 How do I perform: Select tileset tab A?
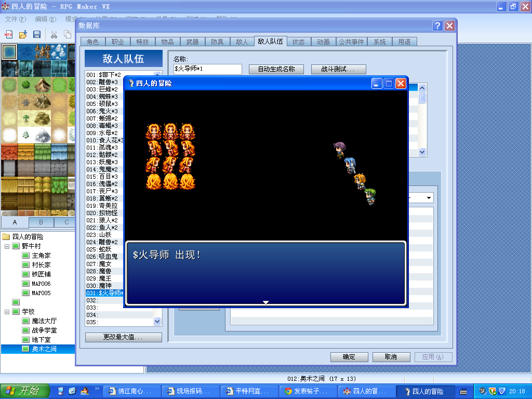point(15,222)
